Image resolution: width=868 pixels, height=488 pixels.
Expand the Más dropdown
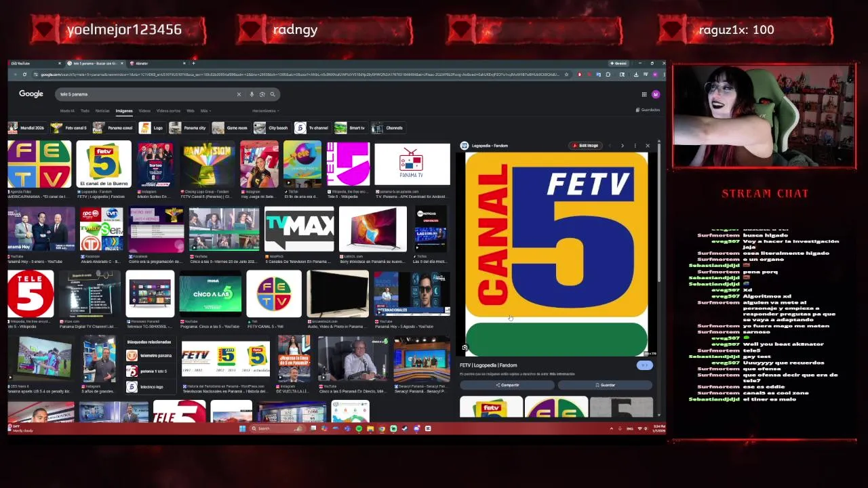coord(205,110)
